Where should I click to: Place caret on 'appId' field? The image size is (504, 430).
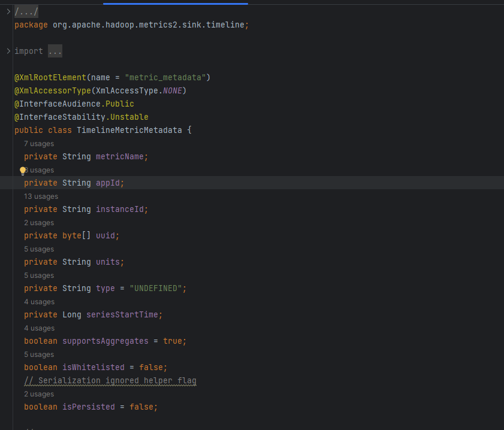coord(108,183)
